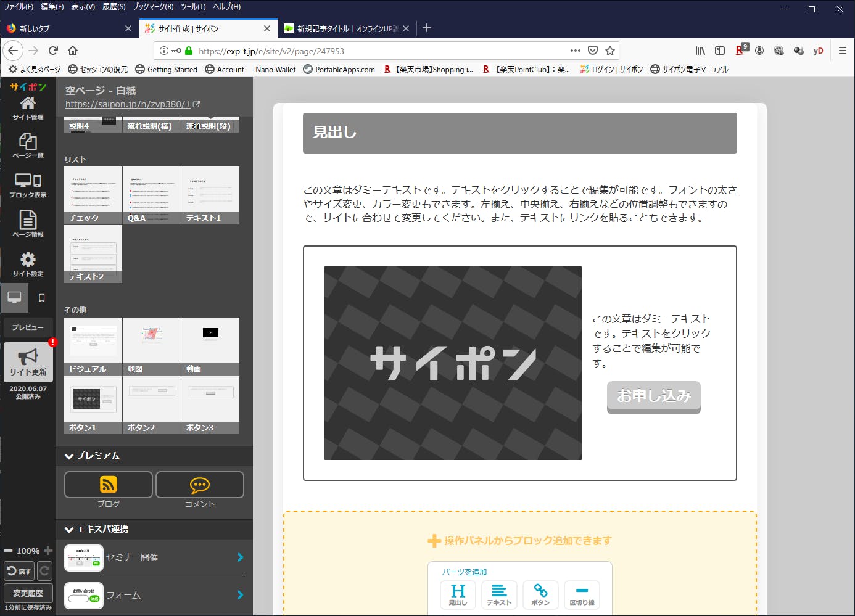
Task: Select the 流れ説明(横) block
Action: click(x=152, y=125)
